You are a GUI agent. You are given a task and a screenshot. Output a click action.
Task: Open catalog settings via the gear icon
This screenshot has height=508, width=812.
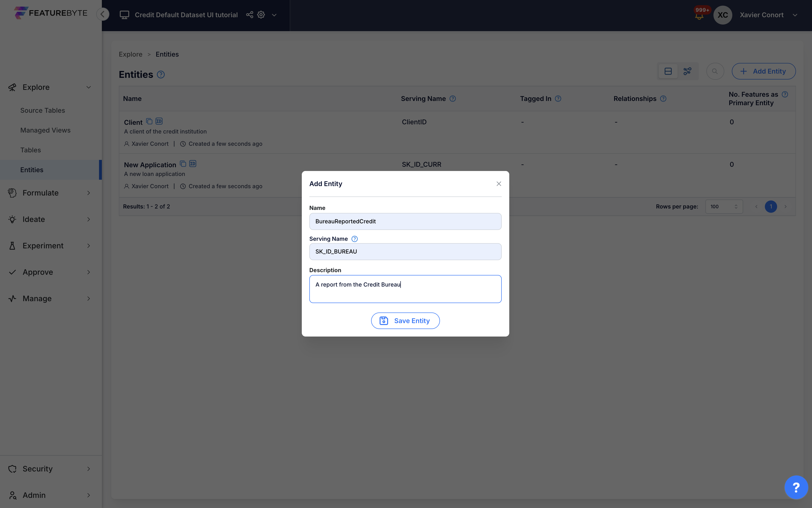tap(261, 14)
